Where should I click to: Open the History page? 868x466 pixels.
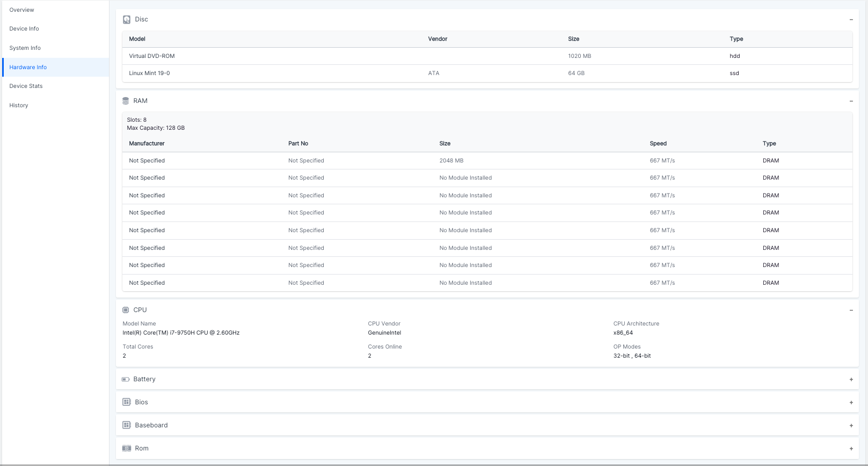[19, 106]
